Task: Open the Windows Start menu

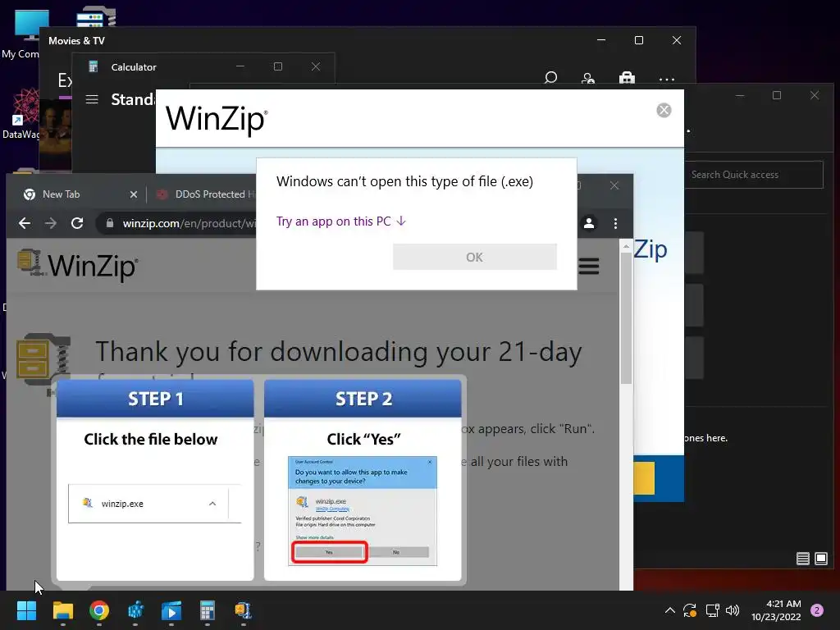Action: pos(26,610)
